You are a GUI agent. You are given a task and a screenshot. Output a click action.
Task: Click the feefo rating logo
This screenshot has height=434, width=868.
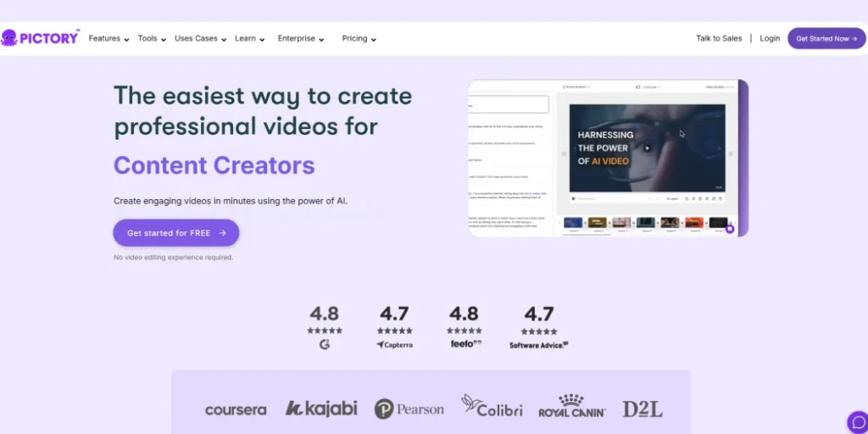pos(464,344)
